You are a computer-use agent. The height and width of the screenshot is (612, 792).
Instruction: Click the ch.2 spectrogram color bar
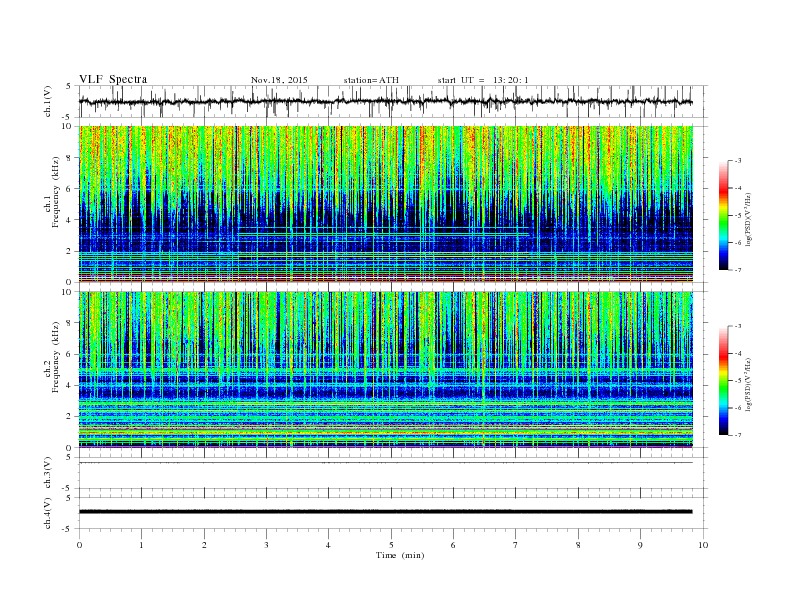tap(723, 381)
